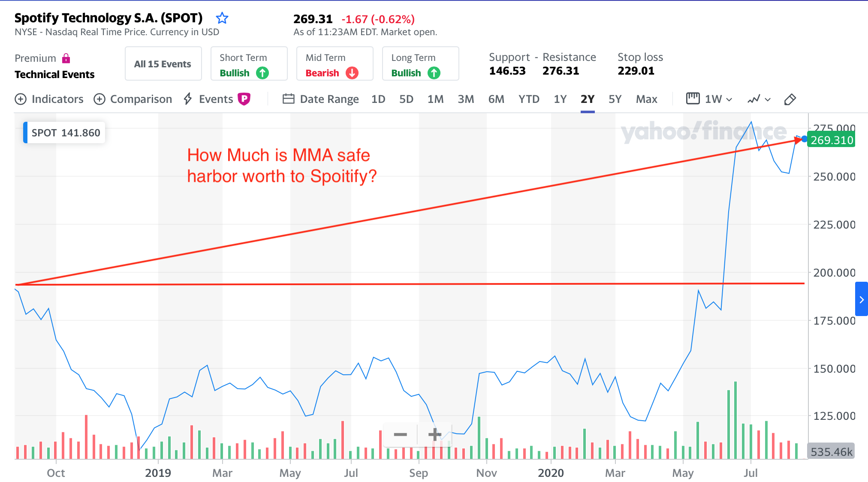Select the YTD range tab
Screen dimensions: 868x482
529,99
